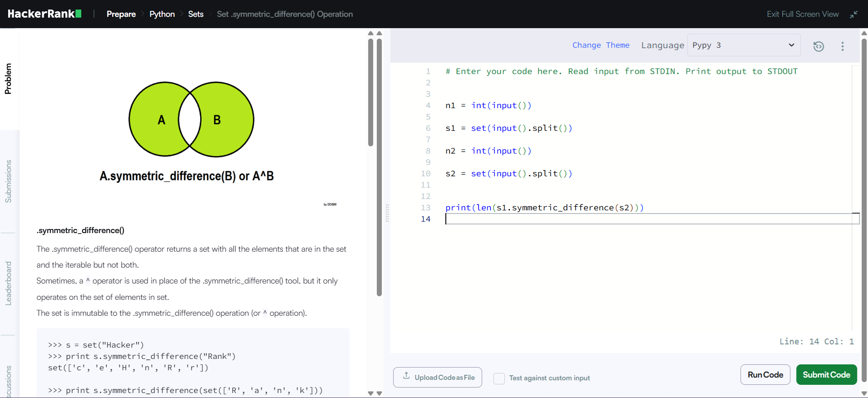
Task: Click line number 13 in gutter
Action: [x=425, y=208]
